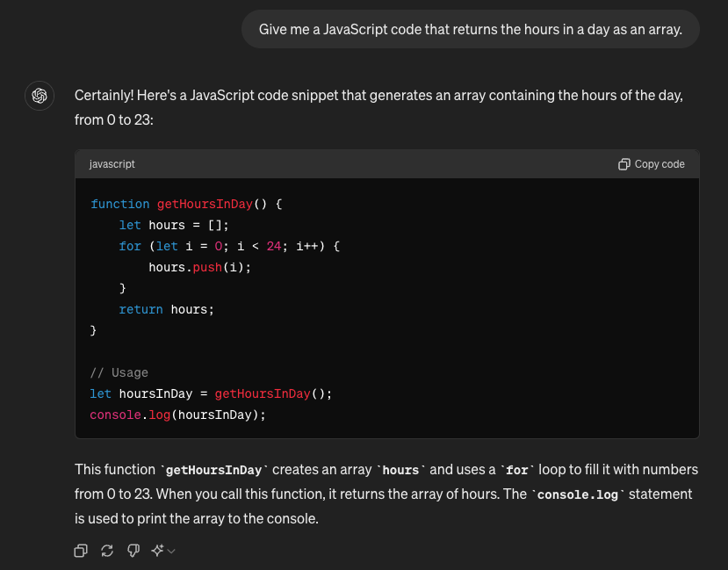The height and width of the screenshot is (570, 728).
Task: Click the inline `console.log` code span
Action: click(x=578, y=494)
